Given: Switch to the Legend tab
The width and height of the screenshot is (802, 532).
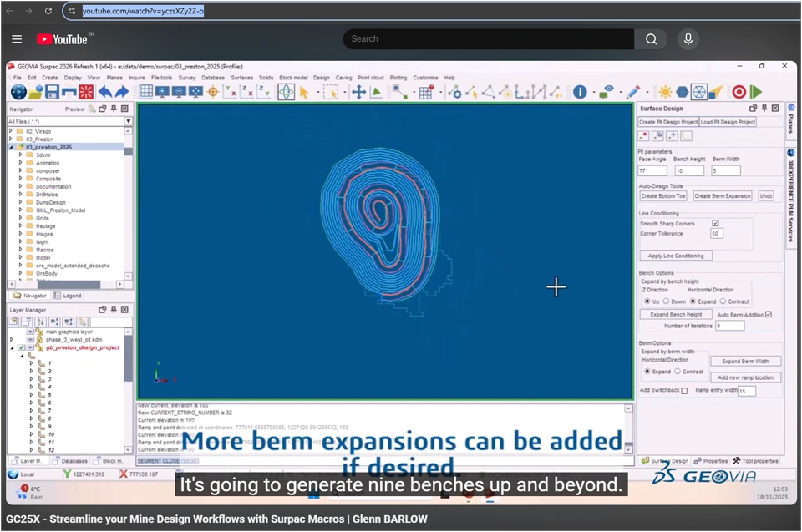Looking at the screenshot, I should click(68, 296).
